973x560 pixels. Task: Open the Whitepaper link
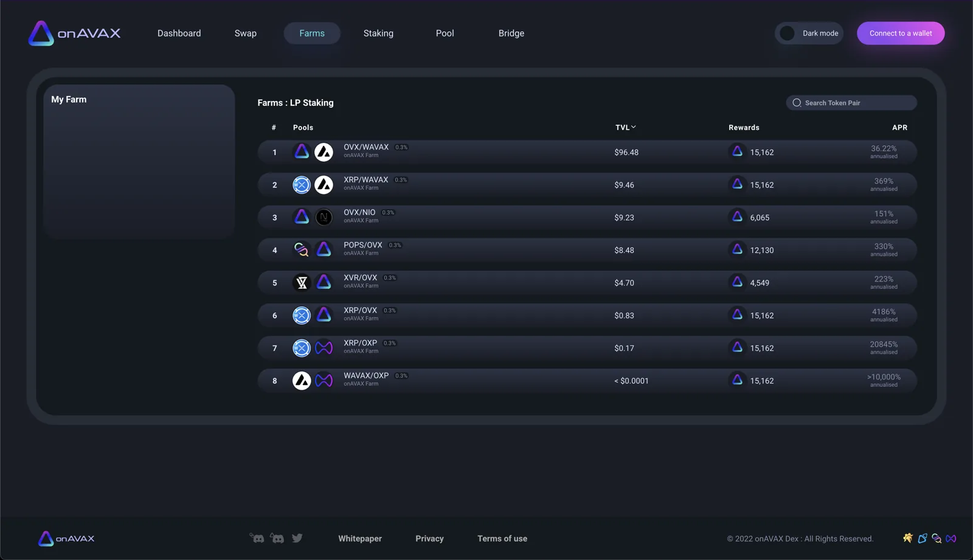click(360, 539)
